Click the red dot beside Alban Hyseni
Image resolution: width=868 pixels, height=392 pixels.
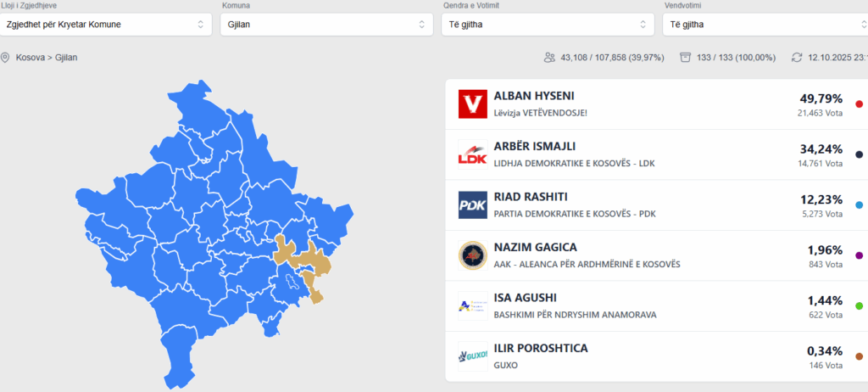(860, 104)
